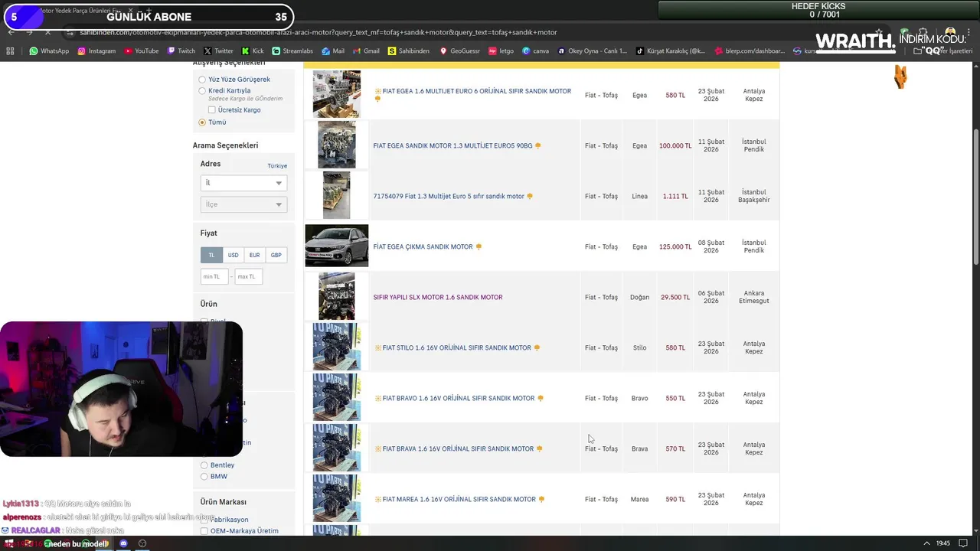Click the 100.000 TL price cell
980x551 pixels.
pyautogui.click(x=675, y=145)
